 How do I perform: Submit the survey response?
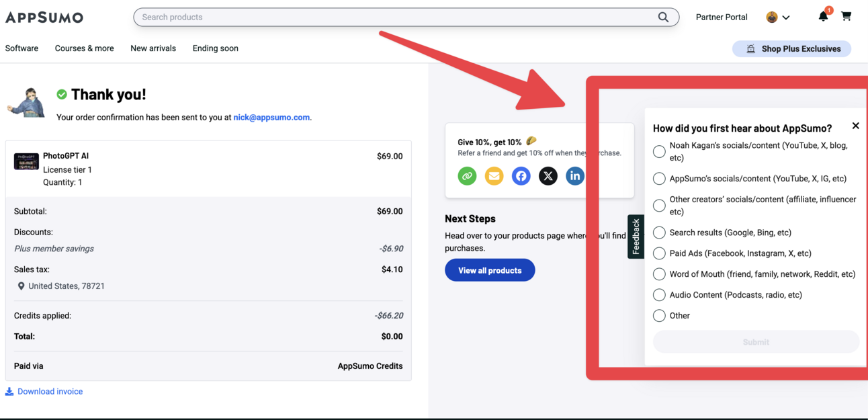click(756, 342)
